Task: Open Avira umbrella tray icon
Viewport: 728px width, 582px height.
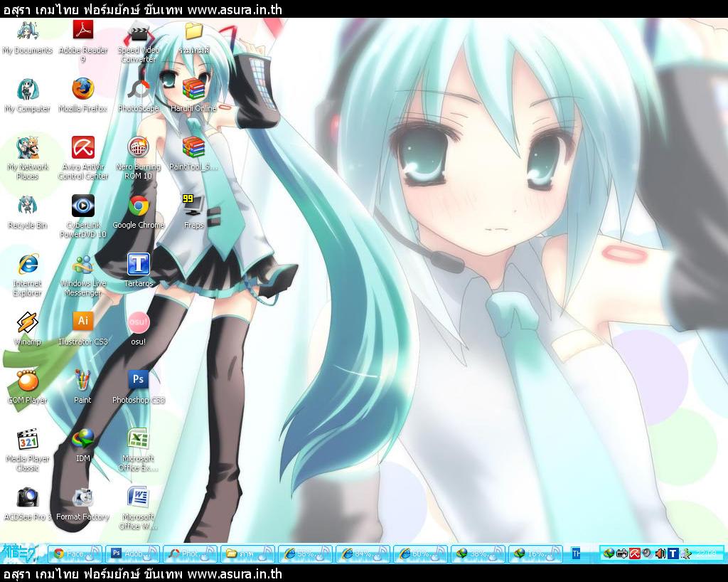Action: pos(635,554)
